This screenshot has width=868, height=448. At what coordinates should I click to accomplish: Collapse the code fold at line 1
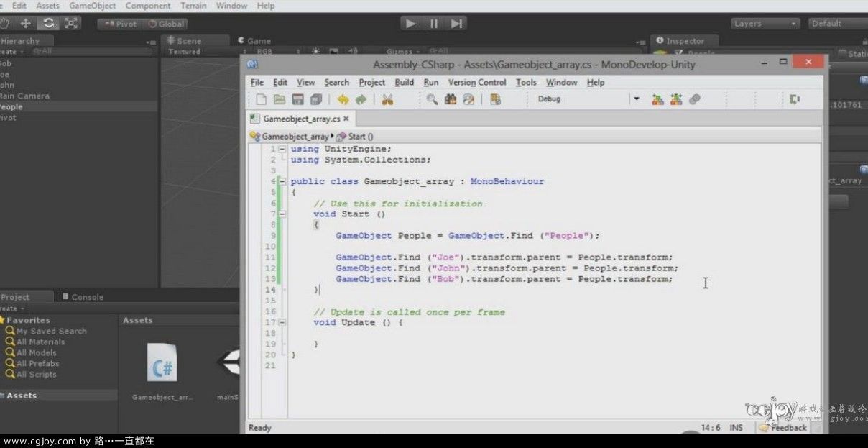coord(282,149)
